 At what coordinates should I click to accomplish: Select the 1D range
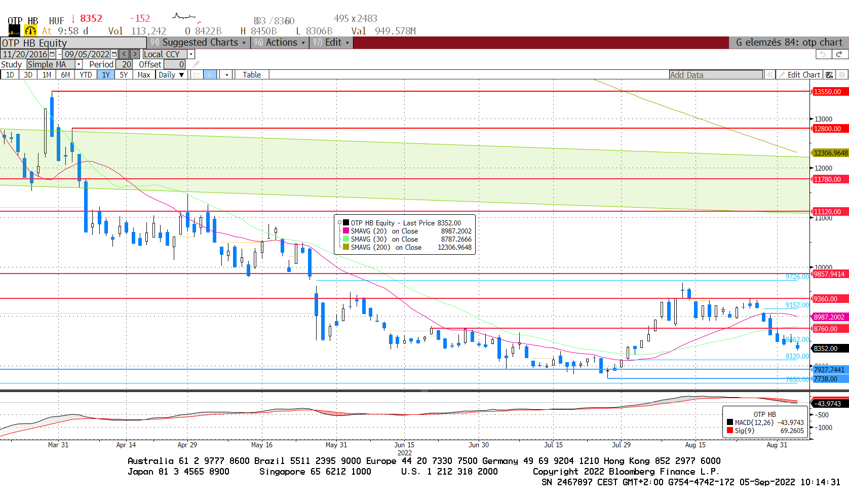[x=10, y=75]
